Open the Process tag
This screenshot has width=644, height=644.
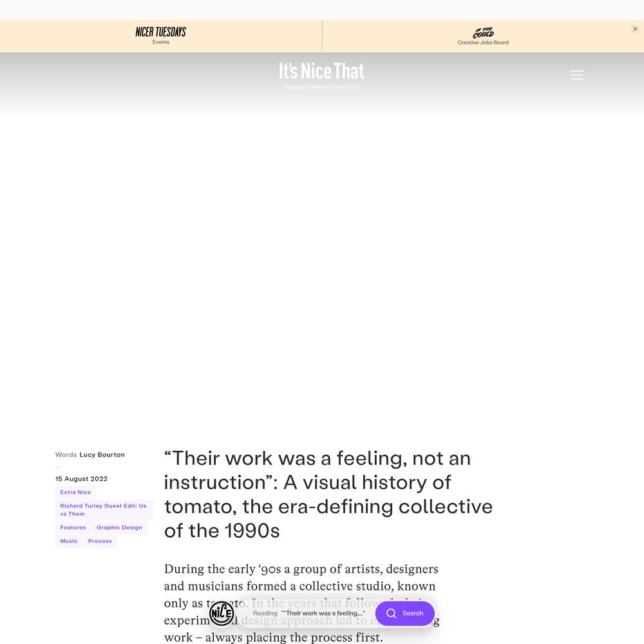click(100, 541)
